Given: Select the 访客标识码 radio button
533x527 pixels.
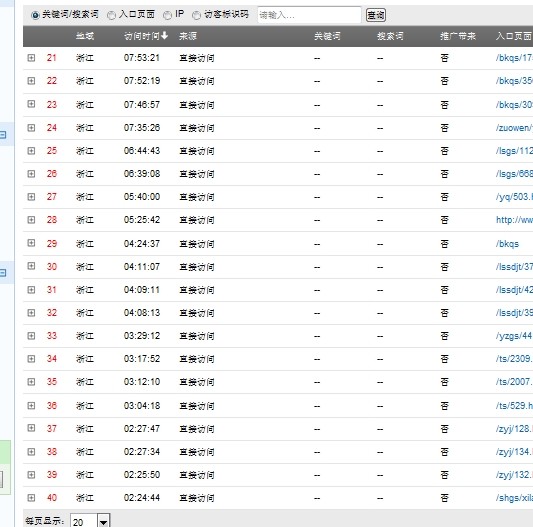Looking at the screenshot, I should tap(196, 15).
